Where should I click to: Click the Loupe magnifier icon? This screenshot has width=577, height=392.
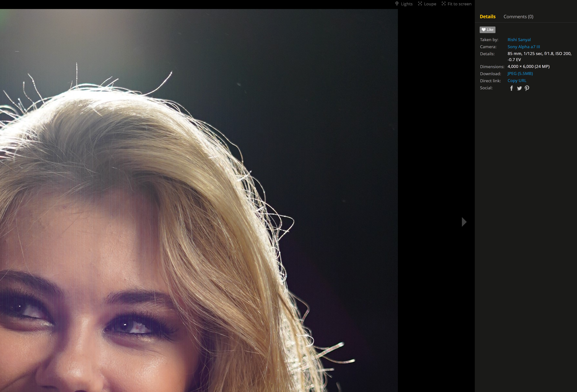click(x=420, y=4)
